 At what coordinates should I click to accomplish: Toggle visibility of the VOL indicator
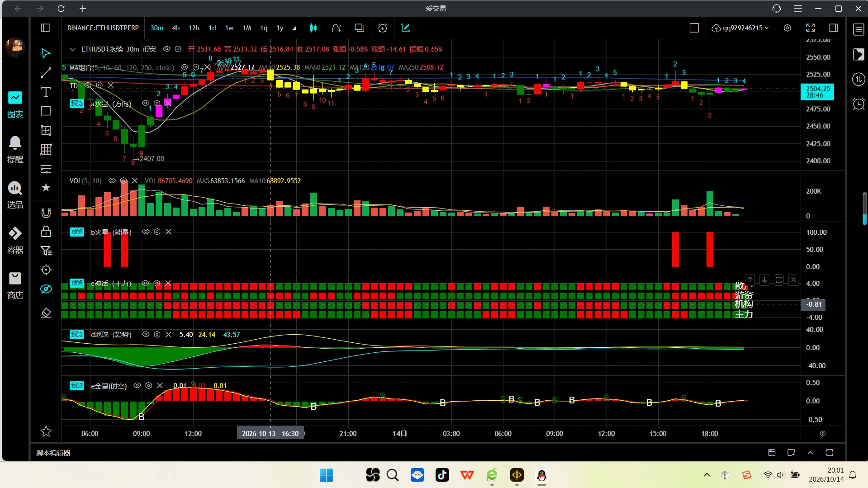pos(112,180)
